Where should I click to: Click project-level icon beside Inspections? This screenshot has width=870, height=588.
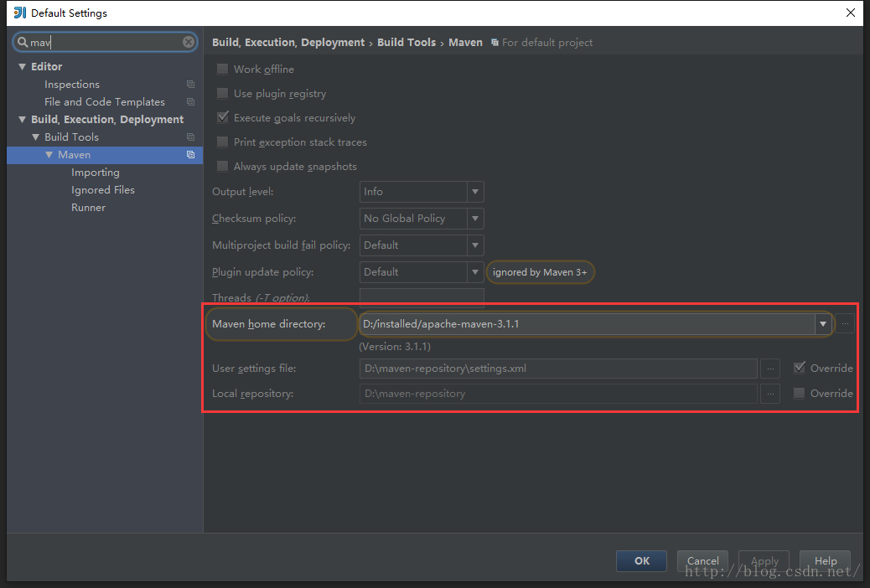(x=190, y=85)
